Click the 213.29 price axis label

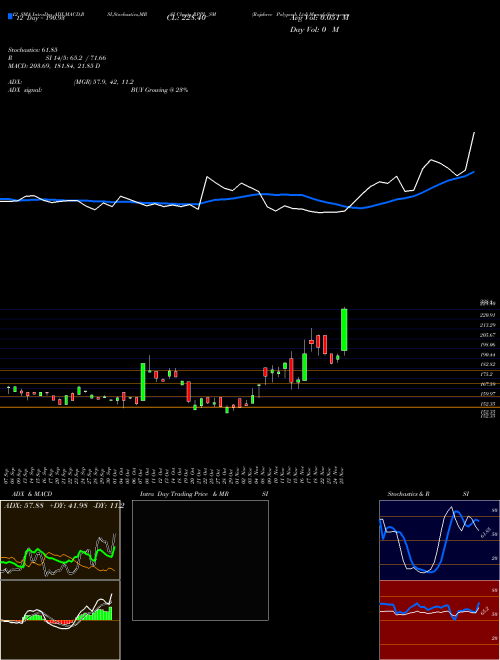pyautogui.click(x=487, y=325)
